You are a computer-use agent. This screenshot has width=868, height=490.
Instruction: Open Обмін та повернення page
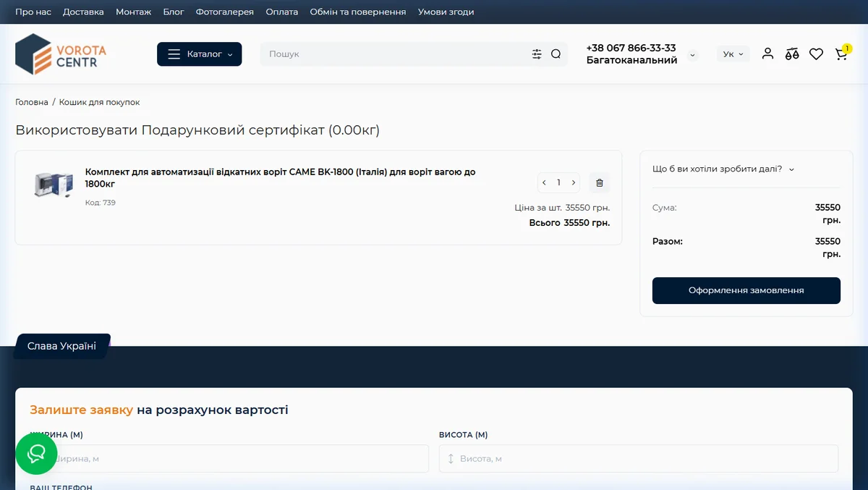(358, 12)
